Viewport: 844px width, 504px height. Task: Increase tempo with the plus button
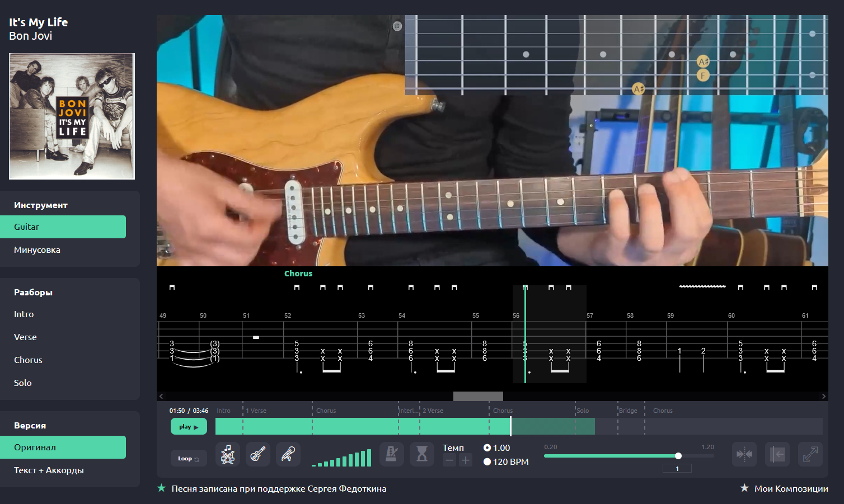[x=466, y=460]
